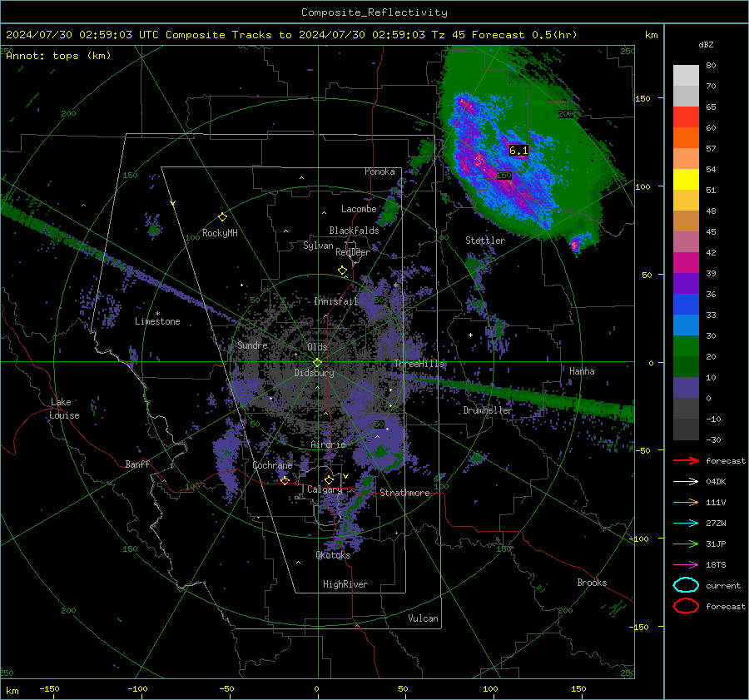Click the RedDeer city label
The image size is (749, 700).
pos(353,252)
